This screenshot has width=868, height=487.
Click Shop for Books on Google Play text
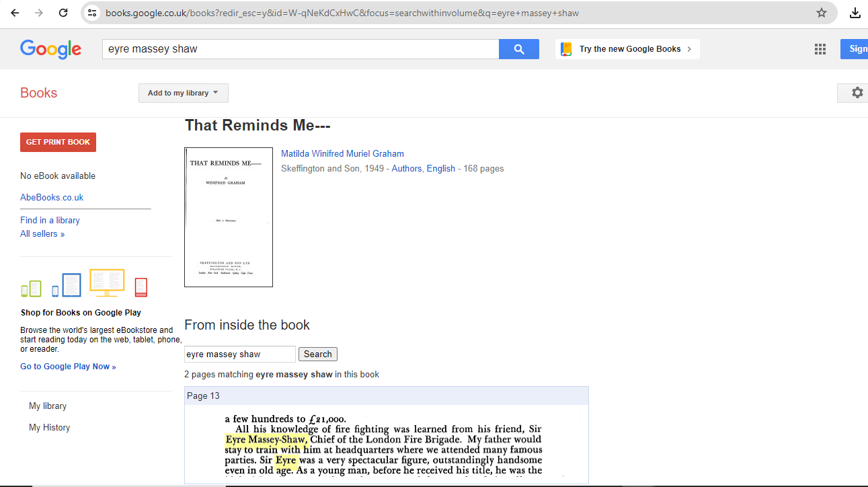81,313
